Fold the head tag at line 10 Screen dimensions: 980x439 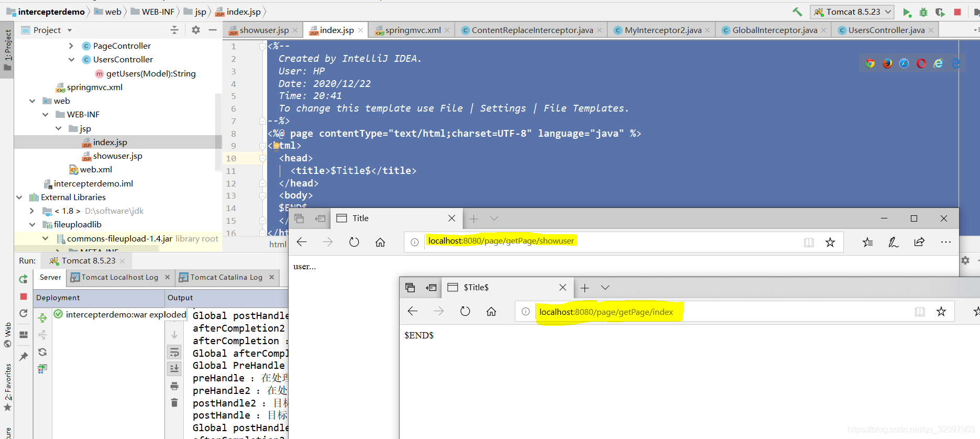[x=262, y=158]
